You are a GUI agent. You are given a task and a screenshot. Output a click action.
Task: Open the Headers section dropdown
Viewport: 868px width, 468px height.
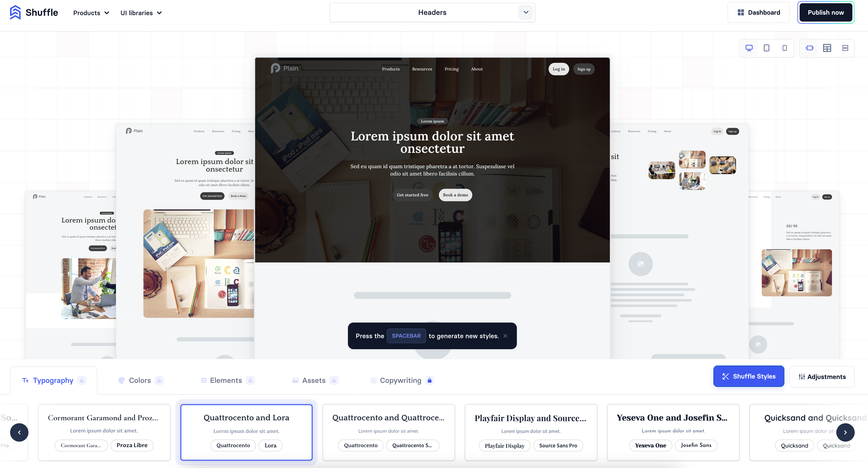[x=526, y=12]
